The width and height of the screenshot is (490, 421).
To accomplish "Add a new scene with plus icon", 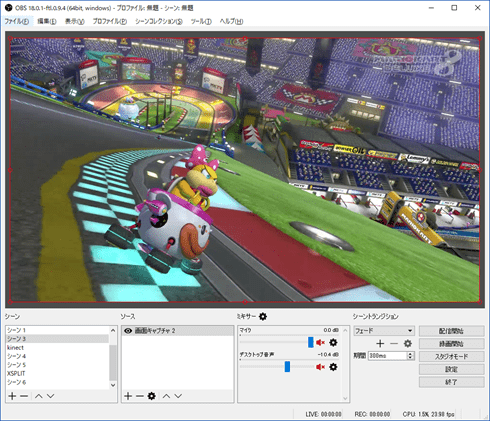I will click(x=12, y=396).
